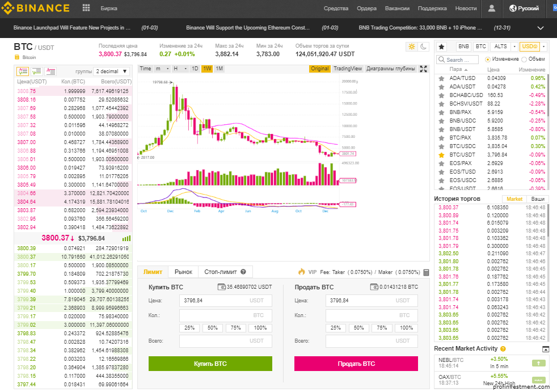
Task: Click the NEBL/BTC up arrow badge
Action: [538, 363]
